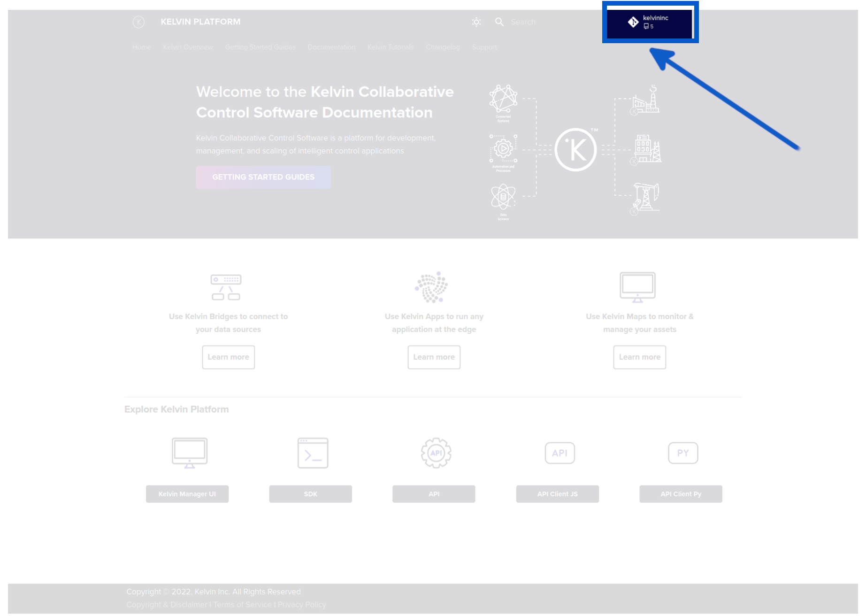The height and width of the screenshot is (616, 866).
Task: Click inside the Search input field
Action: point(535,22)
